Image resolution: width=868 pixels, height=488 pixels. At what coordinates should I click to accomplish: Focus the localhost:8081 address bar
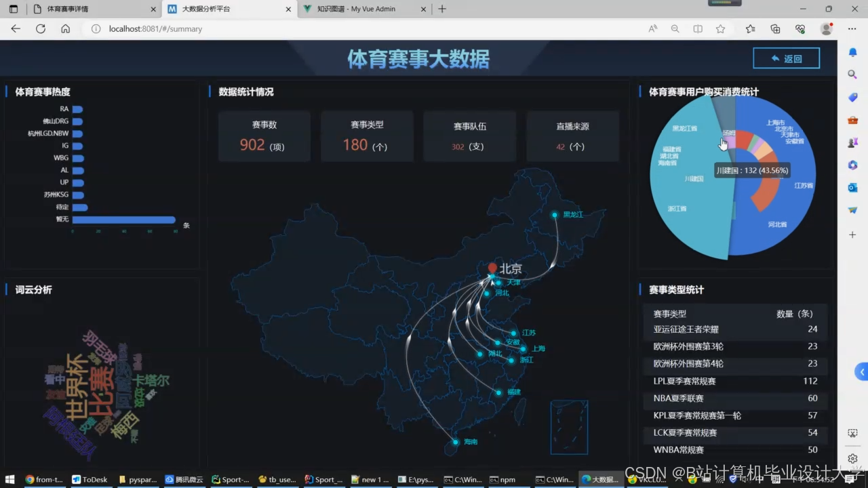(366, 28)
